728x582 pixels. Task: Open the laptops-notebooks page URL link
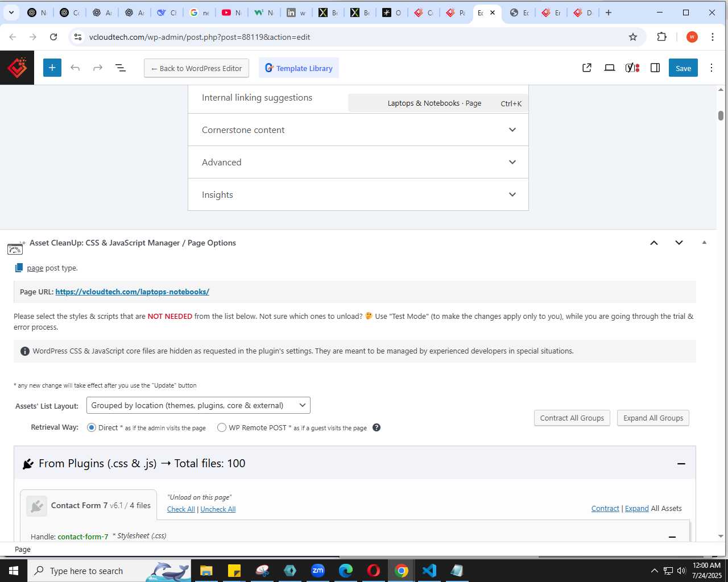tap(132, 292)
